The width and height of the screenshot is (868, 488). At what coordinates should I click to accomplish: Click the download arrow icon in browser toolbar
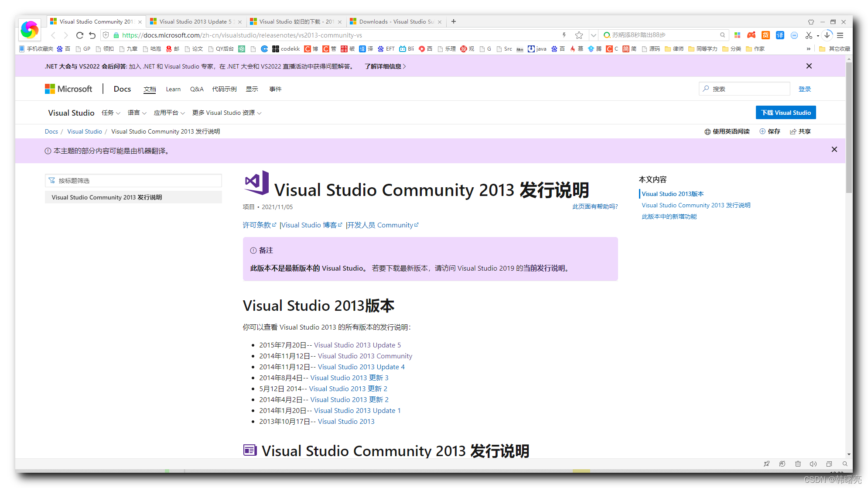[827, 35]
